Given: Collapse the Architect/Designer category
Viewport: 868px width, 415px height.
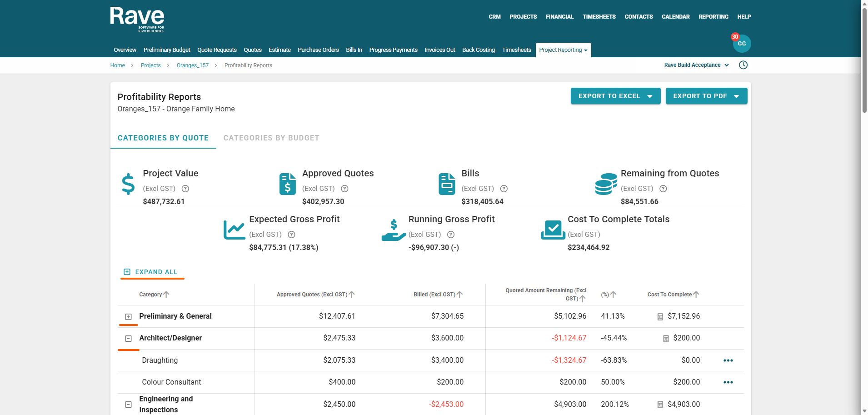Looking at the screenshot, I should pyautogui.click(x=129, y=339).
